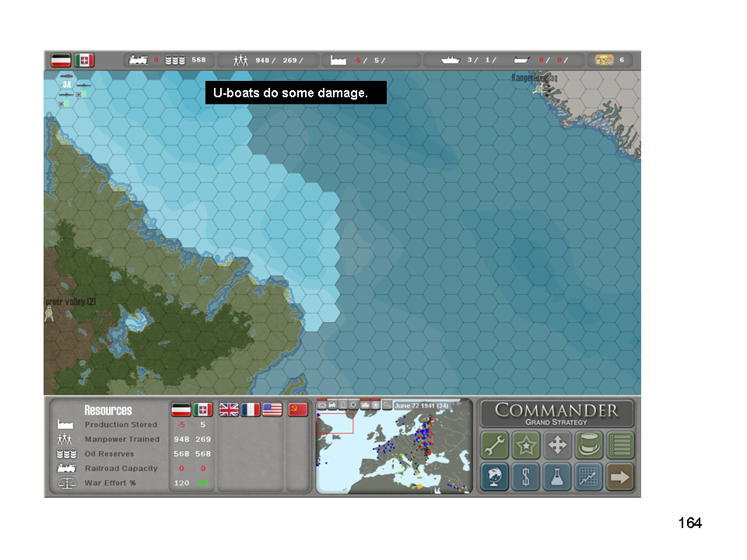Select the French flag in Resources
The width and height of the screenshot is (747, 560).
pos(251,410)
